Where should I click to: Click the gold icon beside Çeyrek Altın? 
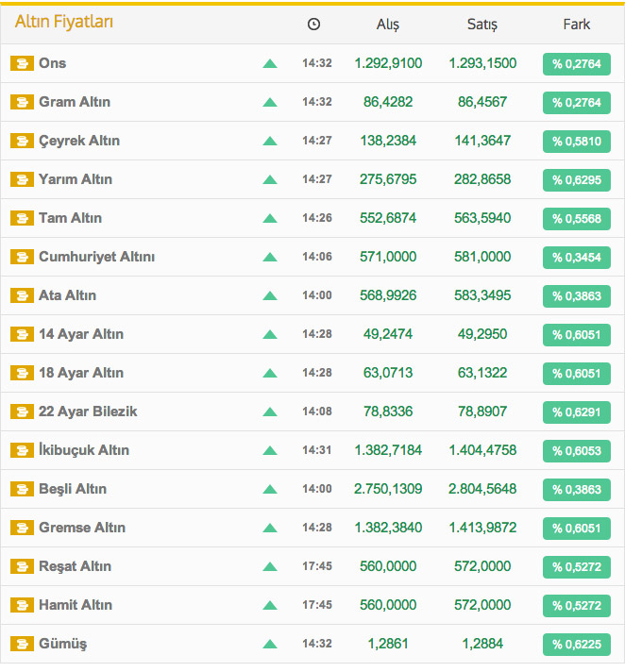pyautogui.click(x=22, y=141)
